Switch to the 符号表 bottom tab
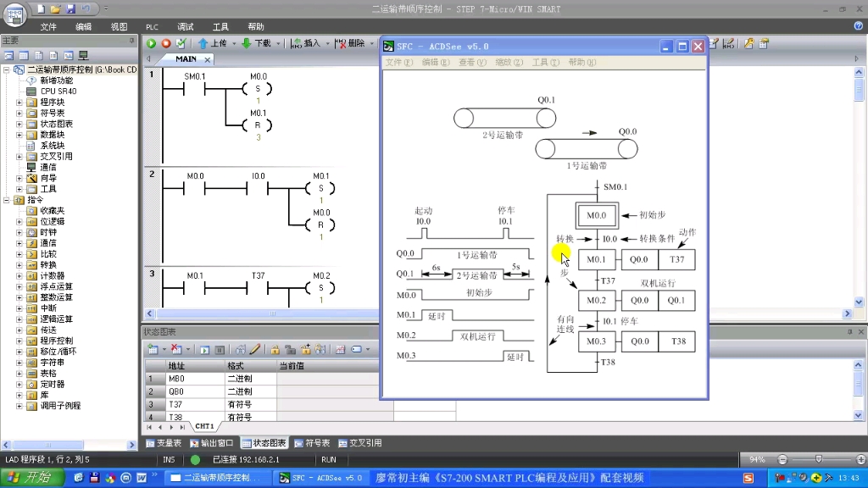 tap(312, 442)
